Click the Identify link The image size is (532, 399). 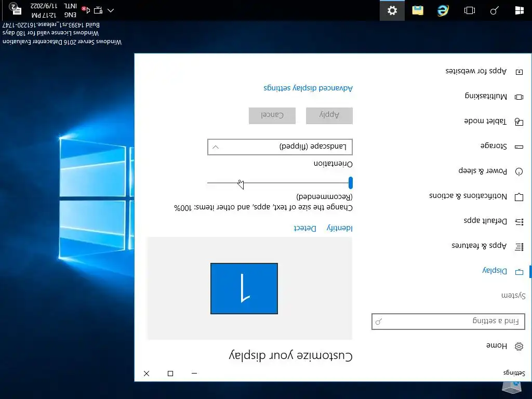340,228
